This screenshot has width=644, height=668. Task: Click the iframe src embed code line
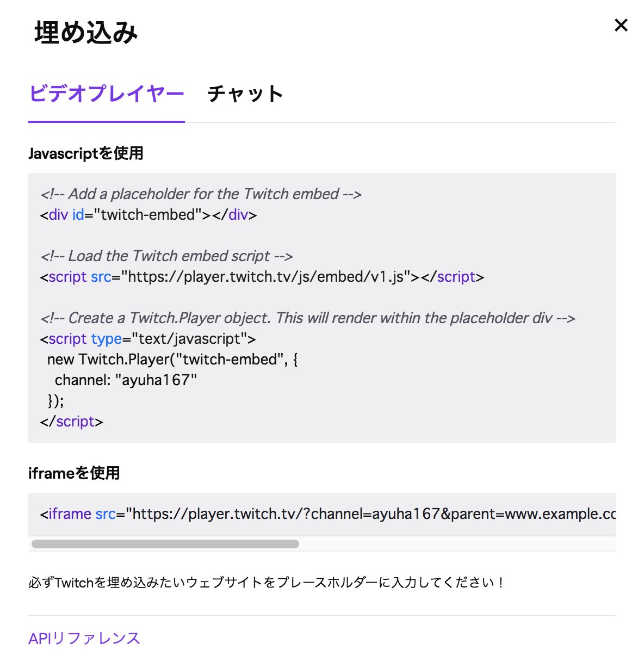click(327, 514)
